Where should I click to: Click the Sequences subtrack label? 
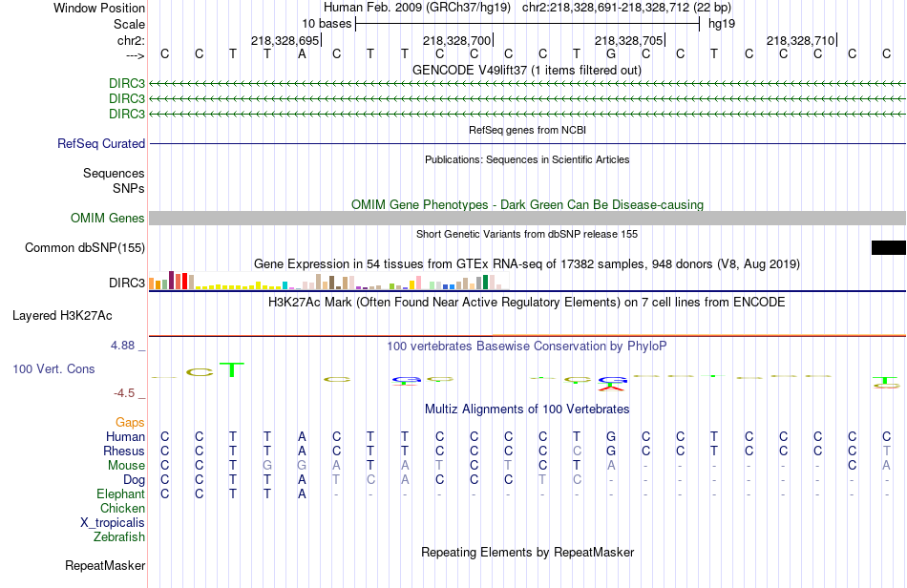[x=114, y=174]
